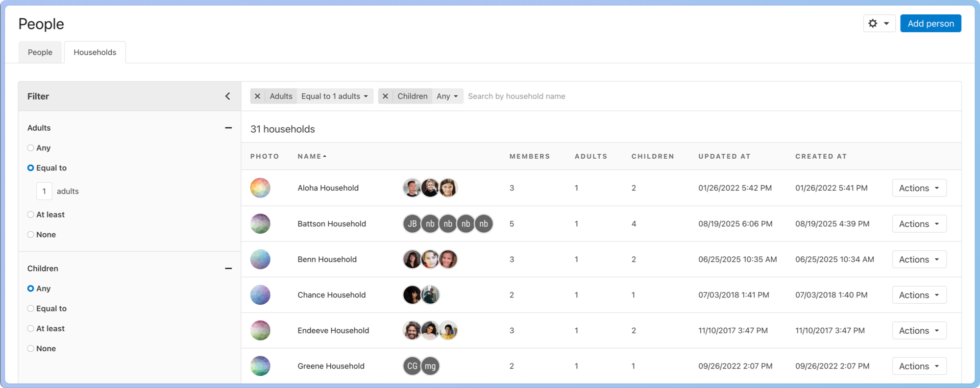Open the Chance Household link
The image size is (980, 388).
point(331,295)
